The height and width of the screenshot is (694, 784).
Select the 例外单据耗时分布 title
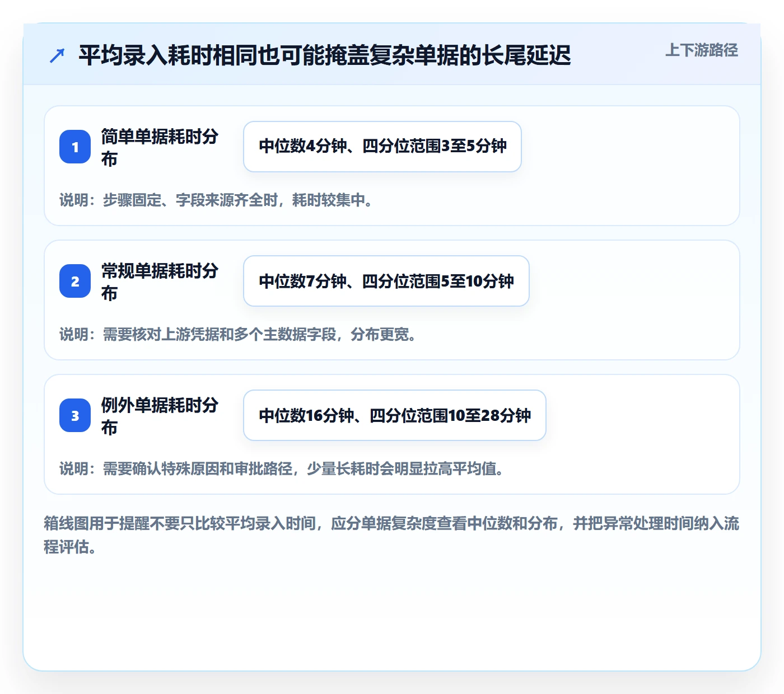(160, 416)
